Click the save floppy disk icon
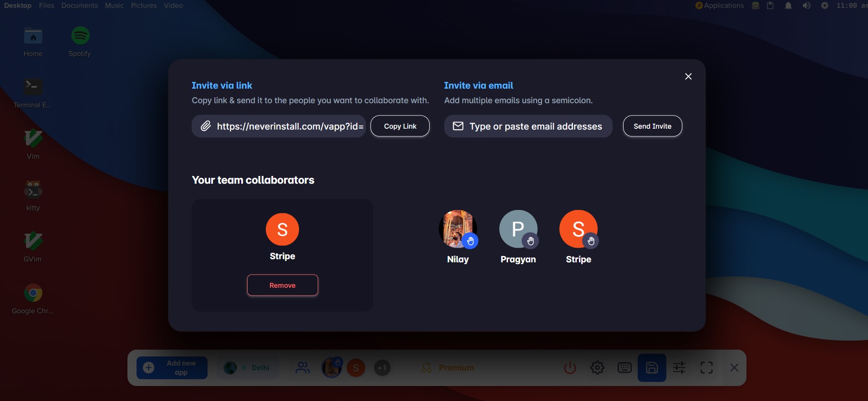Viewport: 868px width, 401px height. pyautogui.click(x=652, y=367)
